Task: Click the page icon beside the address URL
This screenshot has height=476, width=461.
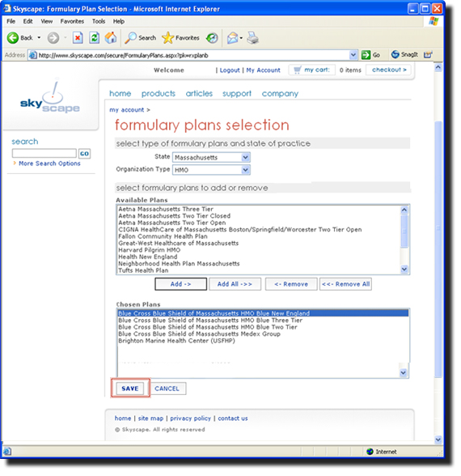Action: [32, 55]
